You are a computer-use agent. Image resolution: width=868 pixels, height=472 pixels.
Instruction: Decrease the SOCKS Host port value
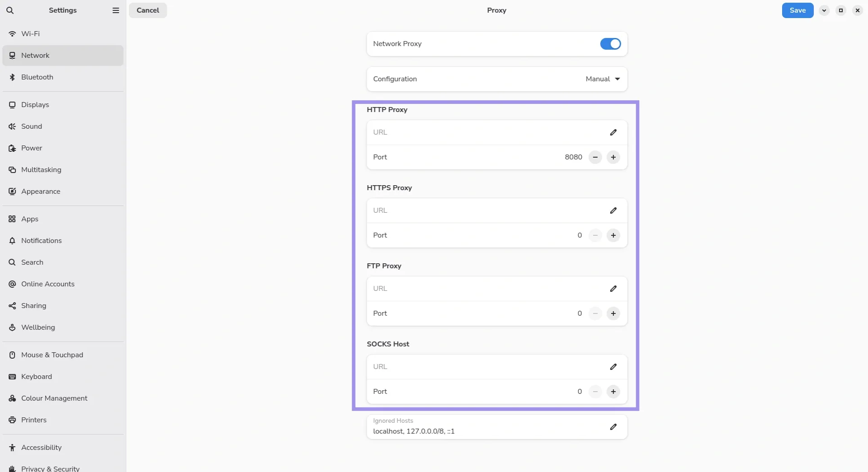[595, 392]
